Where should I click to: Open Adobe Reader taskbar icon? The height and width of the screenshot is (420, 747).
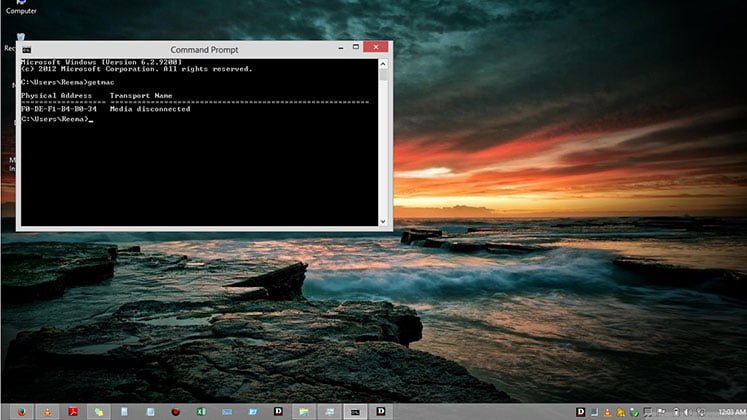72,411
